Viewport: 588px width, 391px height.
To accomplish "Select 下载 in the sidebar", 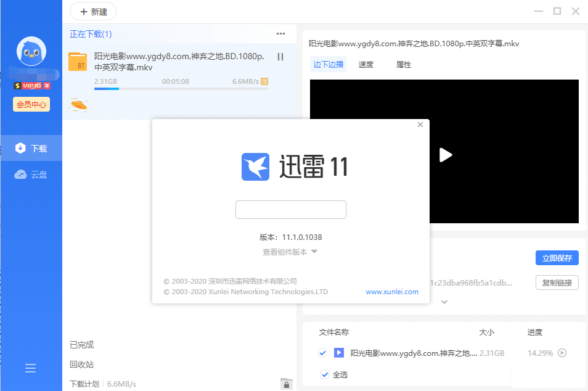I will (x=31, y=148).
